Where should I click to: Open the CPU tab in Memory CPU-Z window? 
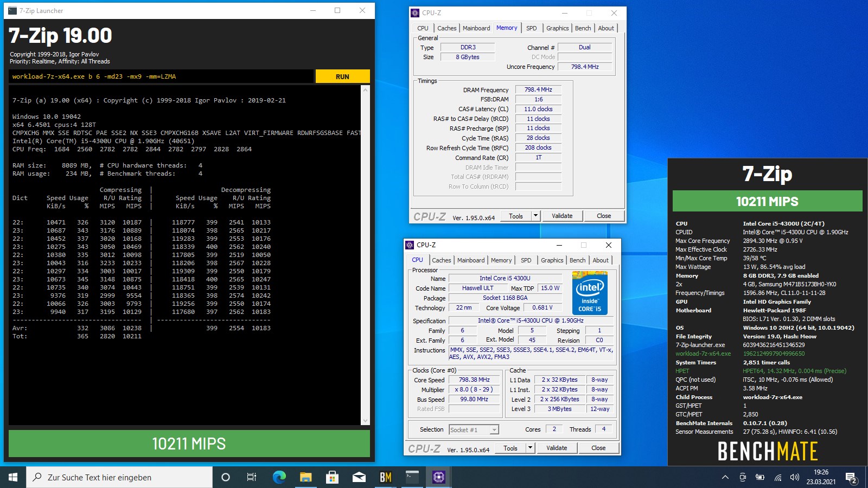click(423, 28)
